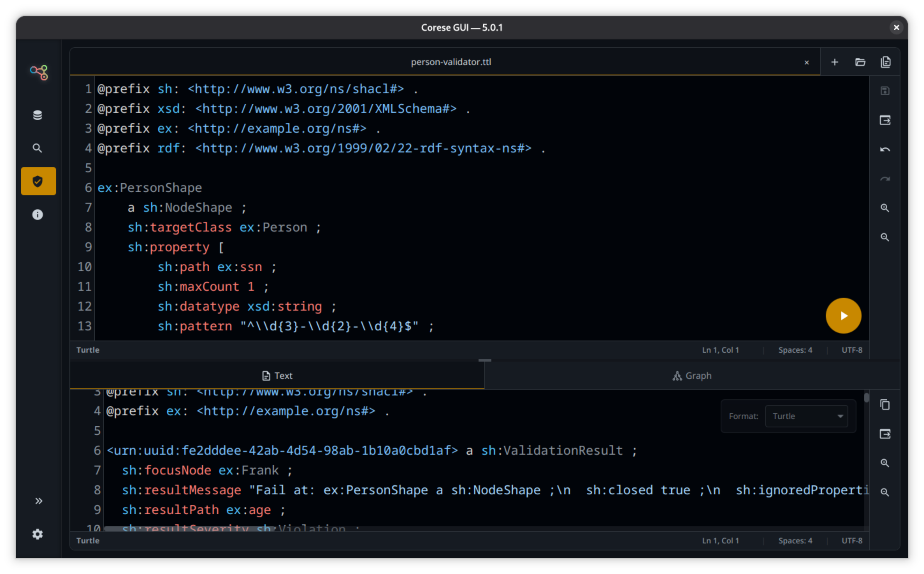Screen dimensions: 924x574
Task: Open the Settings gear in sidebar
Action: (38, 534)
